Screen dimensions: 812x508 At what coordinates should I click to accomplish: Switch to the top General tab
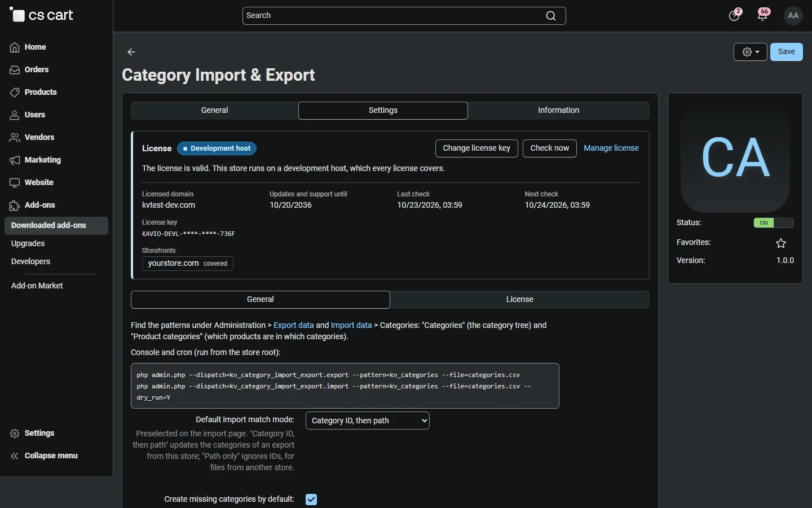[x=215, y=111]
